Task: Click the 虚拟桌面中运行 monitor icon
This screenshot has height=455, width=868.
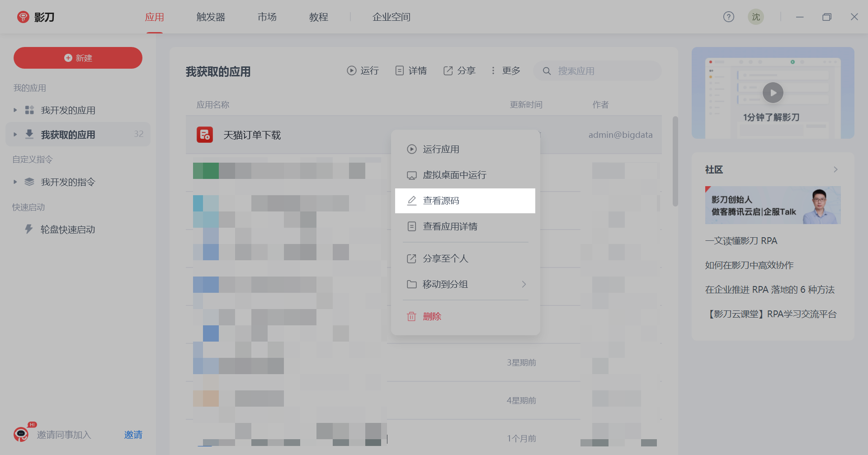Action: pyautogui.click(x=411, y=175)
